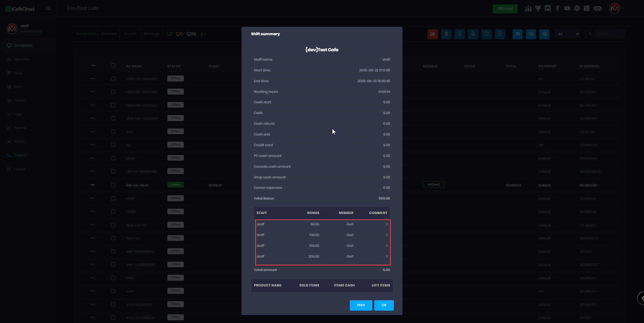The height and width of the screenshot is (323, 644).
Task: Click the alarm clock toolbar button
Action: click(x=486, y=34)
